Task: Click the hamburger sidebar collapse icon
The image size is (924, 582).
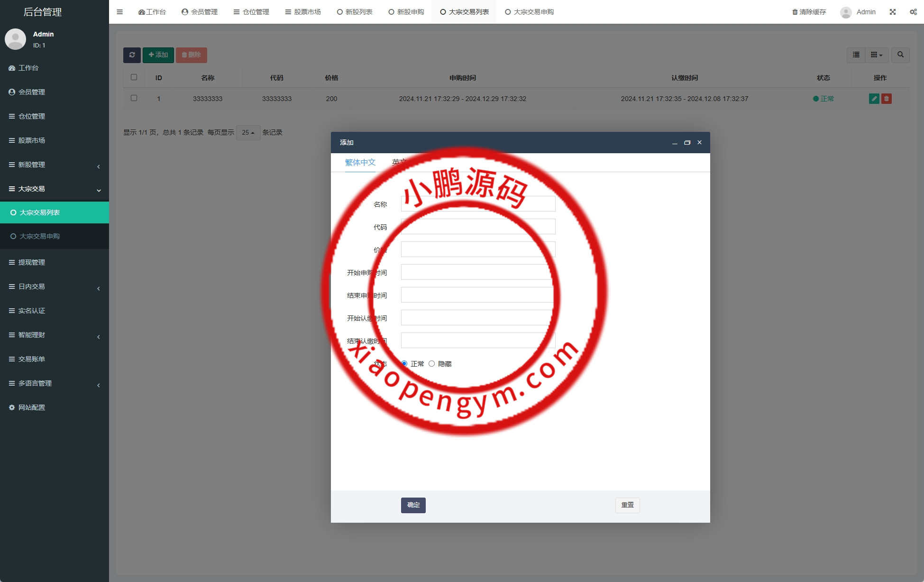Action: 119,12
